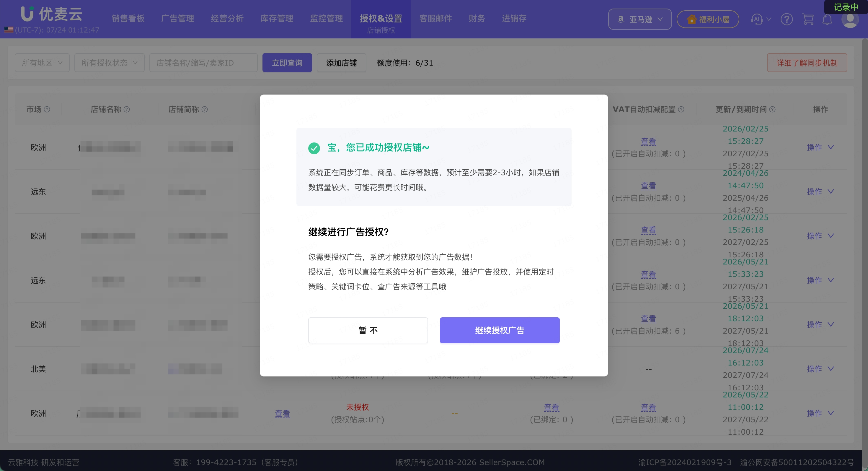Open the AI assistant icon

point(756,19)
